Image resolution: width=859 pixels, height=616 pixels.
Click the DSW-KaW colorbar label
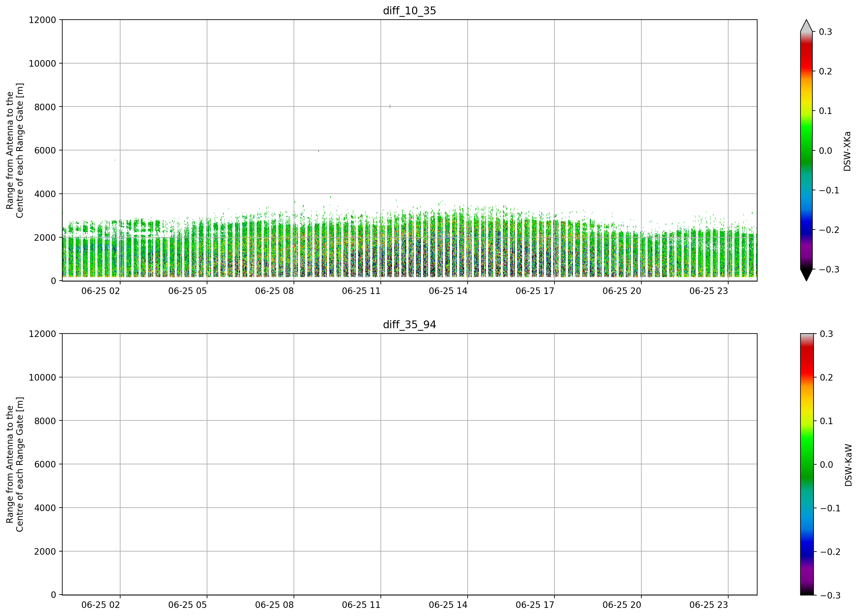tap(848, 465)
